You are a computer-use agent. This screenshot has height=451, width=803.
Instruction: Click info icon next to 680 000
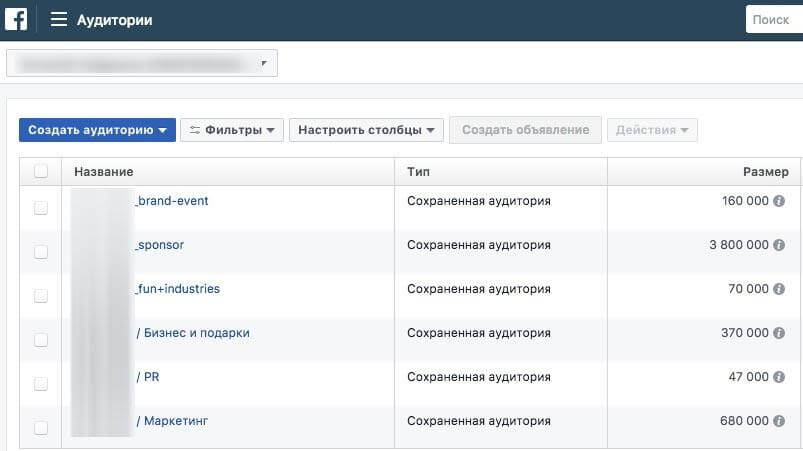point(779,421)
